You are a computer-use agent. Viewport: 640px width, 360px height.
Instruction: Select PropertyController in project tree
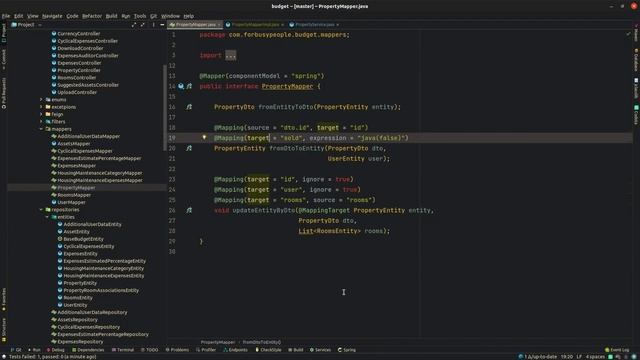(x=79, y=70)
